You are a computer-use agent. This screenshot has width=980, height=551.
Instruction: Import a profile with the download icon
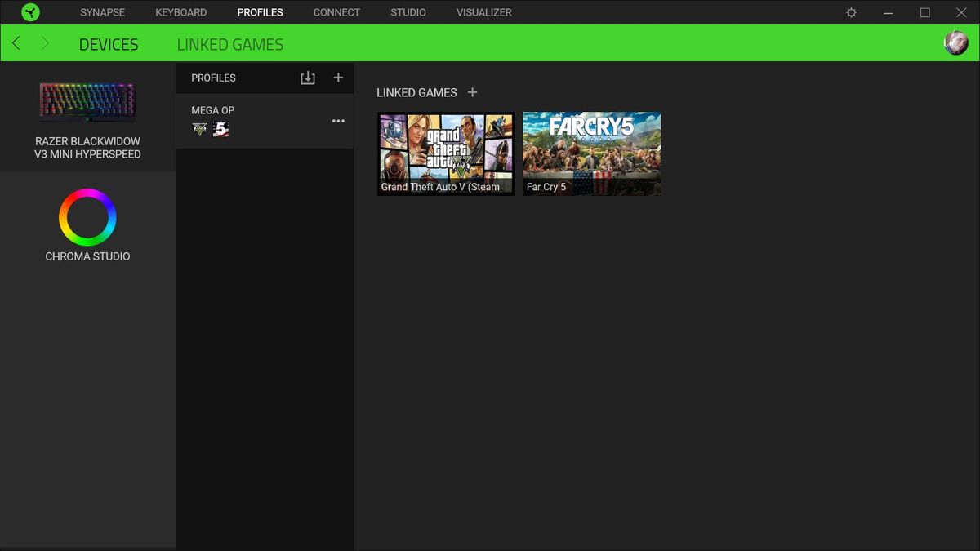point(308,78)
